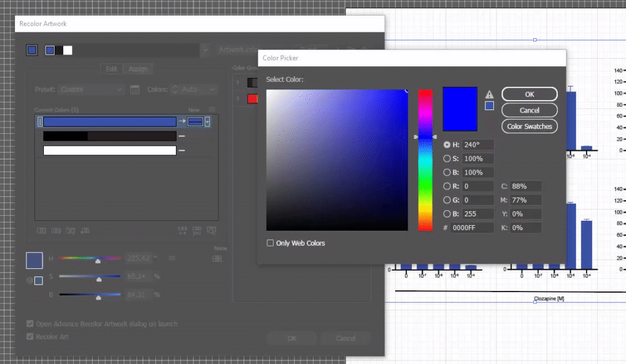Click randomly change saturation and brightness icon
This screenshot has height=364, width=626.
197,230
